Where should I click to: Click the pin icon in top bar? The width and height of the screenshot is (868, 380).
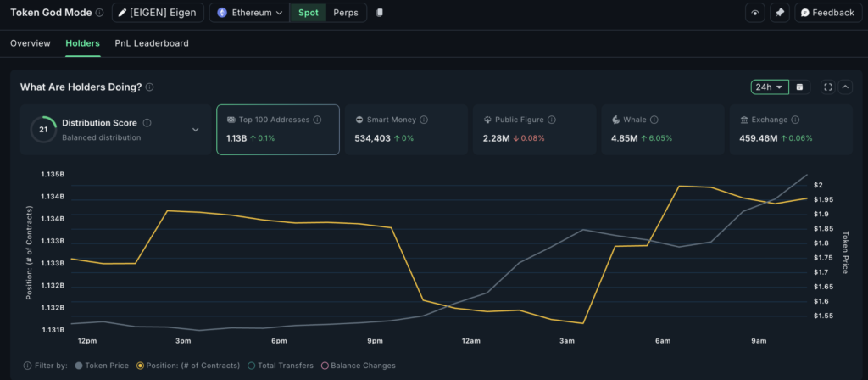(780, 13)
